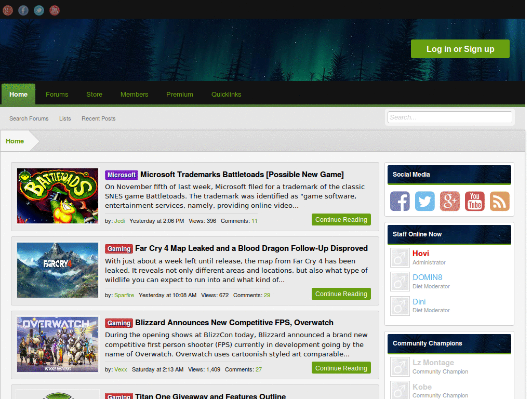This screenshot has height=399, width=532.
Task: Open the Members tab
Action: (x=135, y=95)
